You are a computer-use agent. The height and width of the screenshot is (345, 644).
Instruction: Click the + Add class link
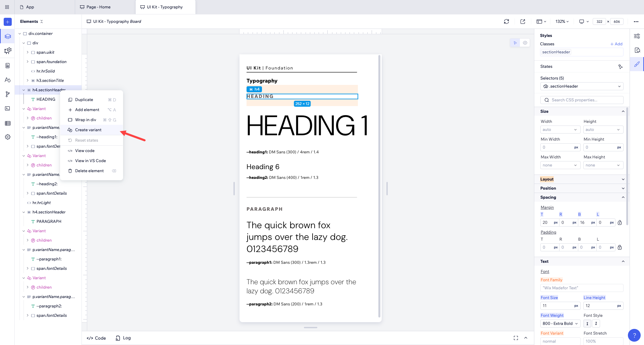click(616, 44)
